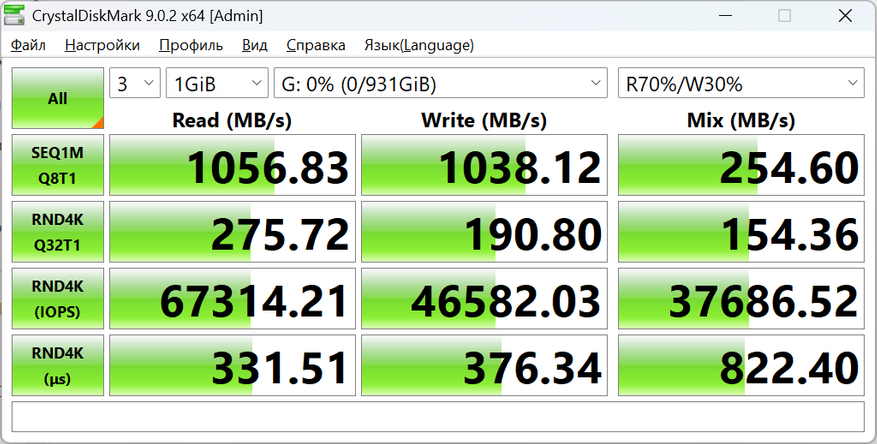
Task: Select the mix IOPS value 37686.52
Action: tap(741, 299)
